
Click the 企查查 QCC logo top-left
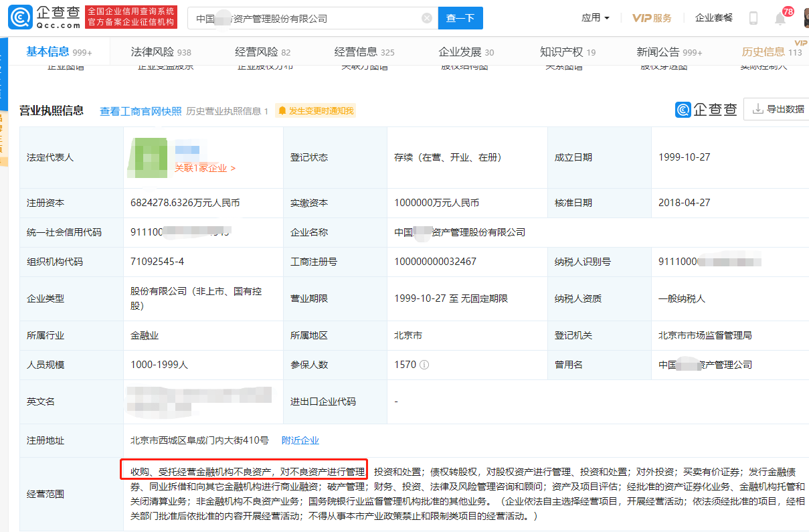41,17
